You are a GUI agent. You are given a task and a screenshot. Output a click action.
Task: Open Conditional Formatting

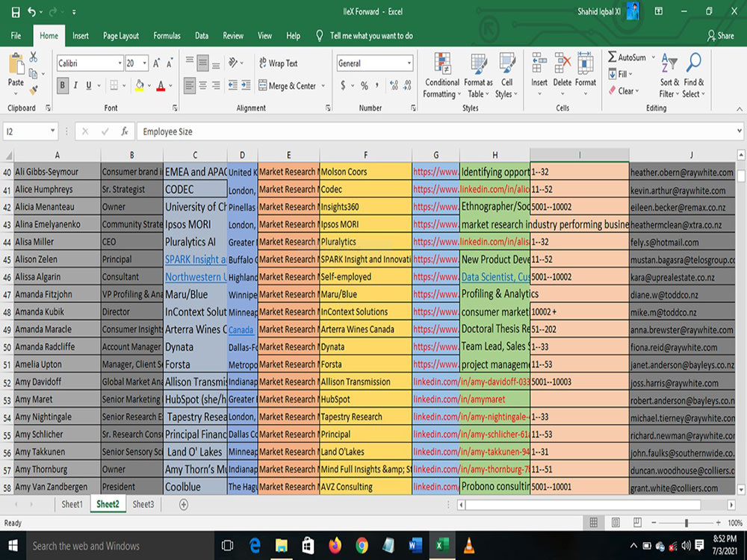pos(442,75)
